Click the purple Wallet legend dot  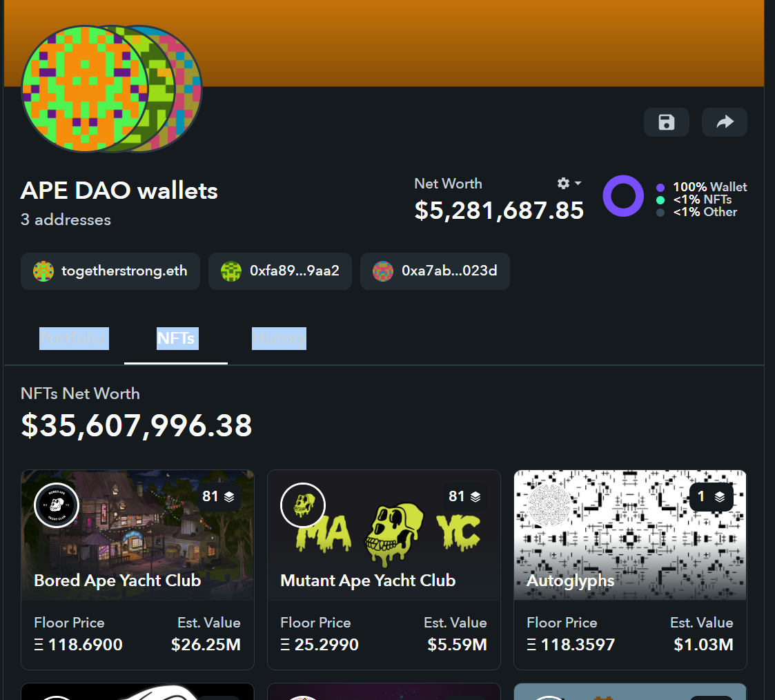click(660, 187)
